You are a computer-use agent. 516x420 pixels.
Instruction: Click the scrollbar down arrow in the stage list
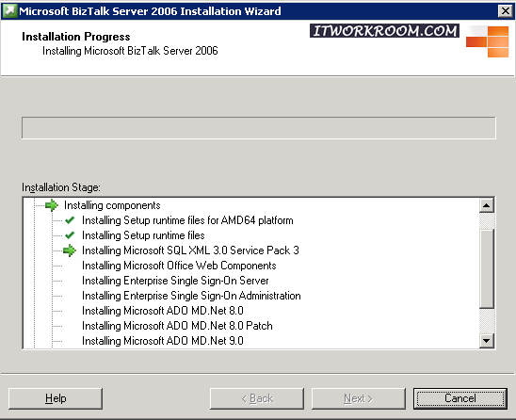pos(487,340)
